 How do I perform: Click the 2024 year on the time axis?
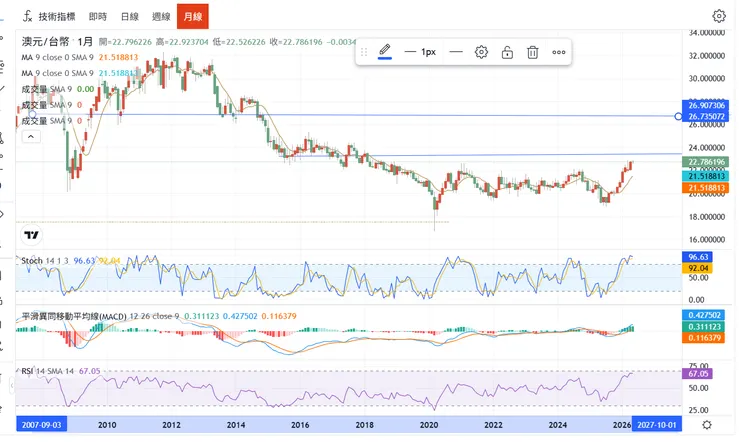click(x=558, y=425)
